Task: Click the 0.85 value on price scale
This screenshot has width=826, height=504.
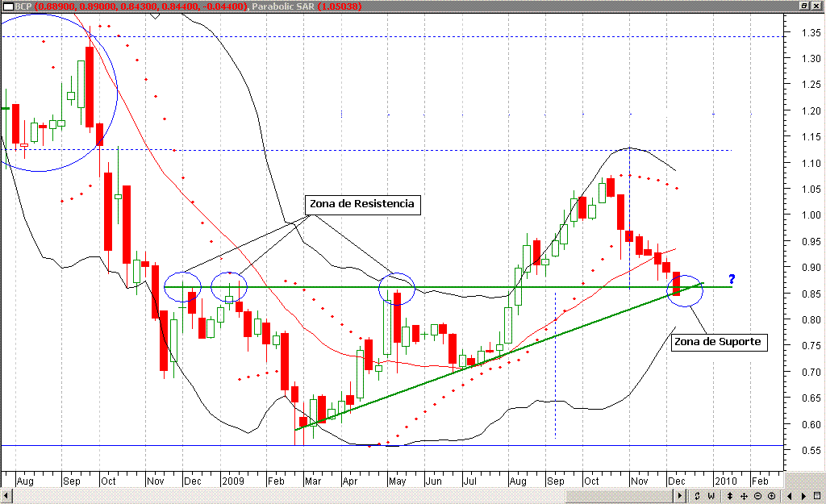Action: pyautogui.click(x=811, y=294)
